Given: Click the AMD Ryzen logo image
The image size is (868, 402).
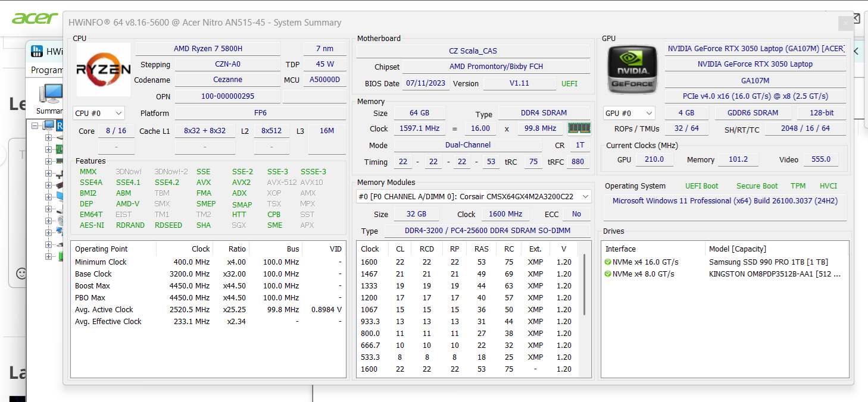Looking at the screenshot, I should (104, 70).
